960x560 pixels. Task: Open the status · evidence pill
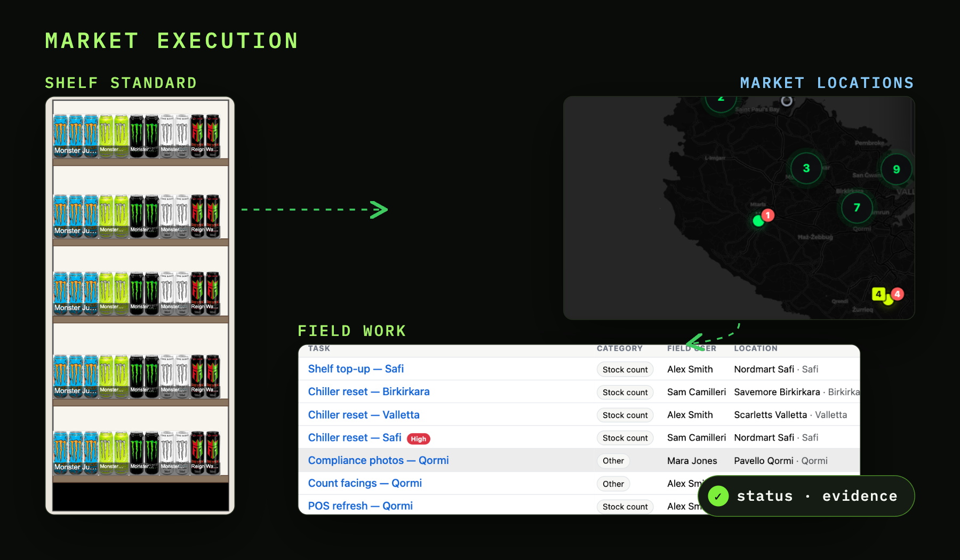point(806,496)
